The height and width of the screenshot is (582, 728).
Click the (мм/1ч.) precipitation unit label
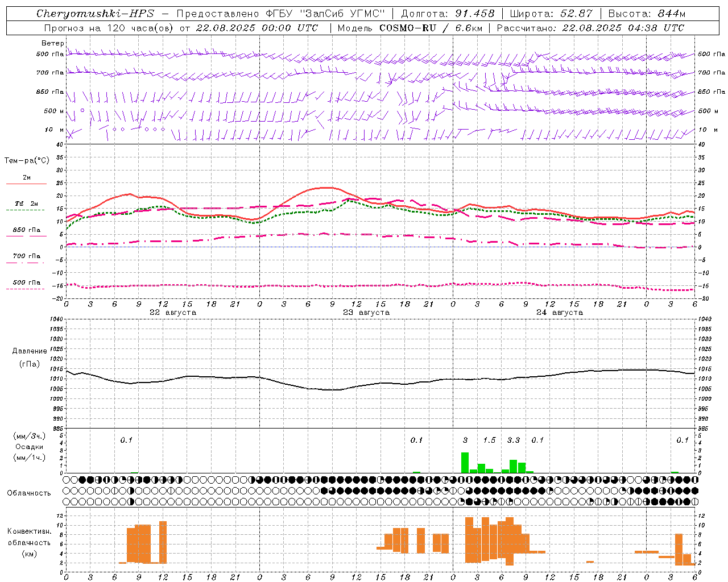point(30,458)
